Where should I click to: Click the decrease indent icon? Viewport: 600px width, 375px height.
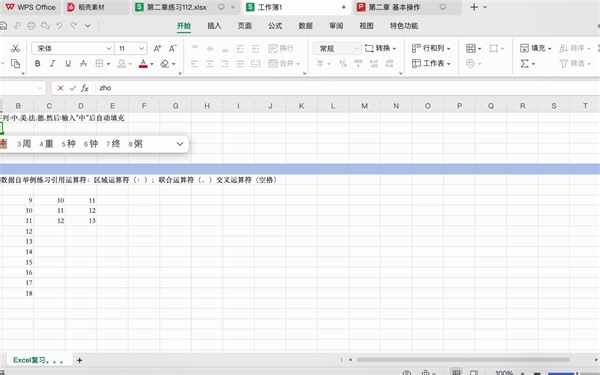point(240,48)
